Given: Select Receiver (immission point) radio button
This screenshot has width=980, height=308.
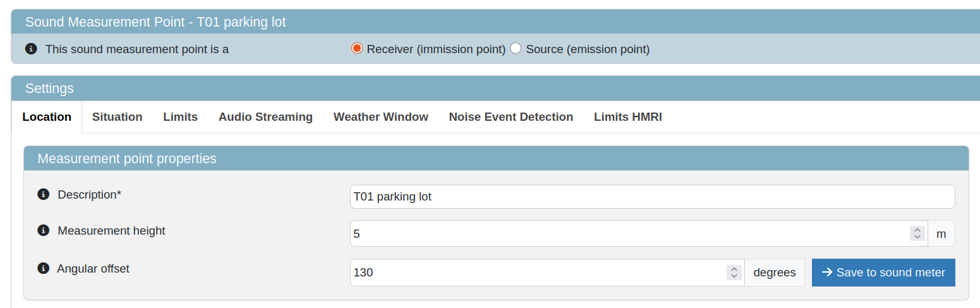Looking at the screenshot, I should click(356, 49).
